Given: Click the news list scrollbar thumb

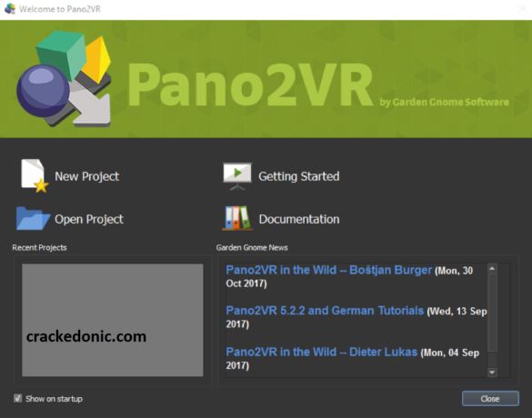Looking at the screenshot, I should 492,313.
